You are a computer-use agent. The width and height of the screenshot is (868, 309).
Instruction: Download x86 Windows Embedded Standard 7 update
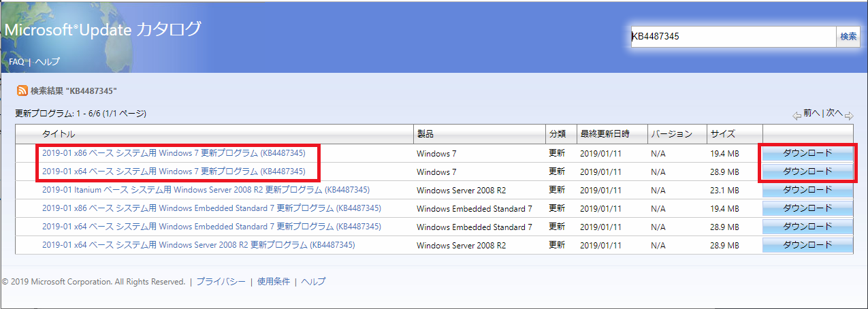[x=807, y=208]
